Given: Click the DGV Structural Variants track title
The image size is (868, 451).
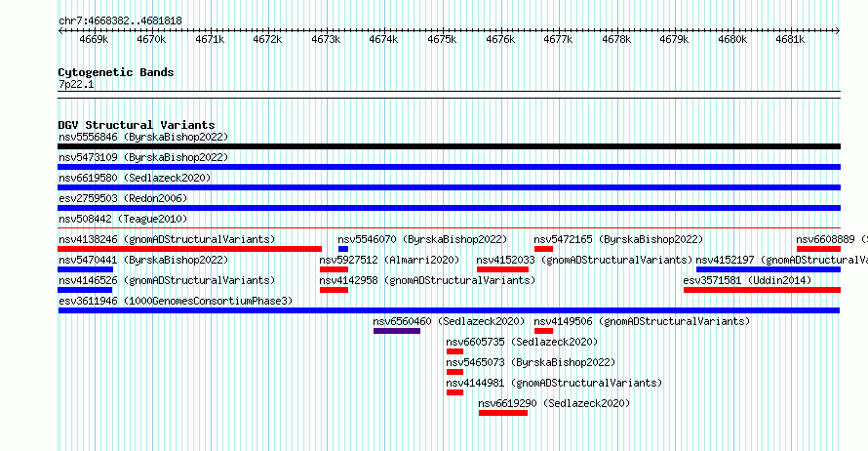Looking at the screenshot, I should (x=137, y=125).
